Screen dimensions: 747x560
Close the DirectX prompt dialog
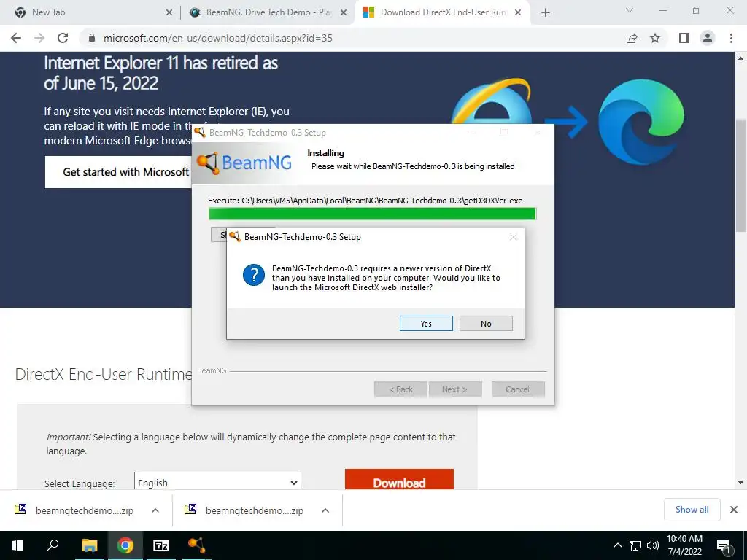tap(513, 237)
